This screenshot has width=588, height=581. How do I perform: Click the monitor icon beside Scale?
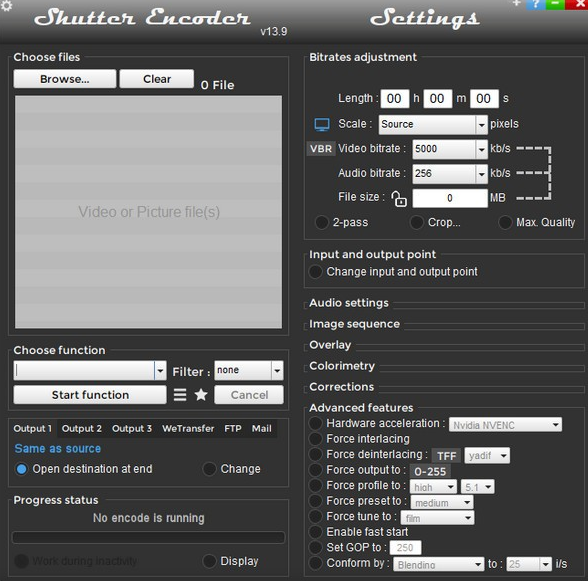point(322,125)
